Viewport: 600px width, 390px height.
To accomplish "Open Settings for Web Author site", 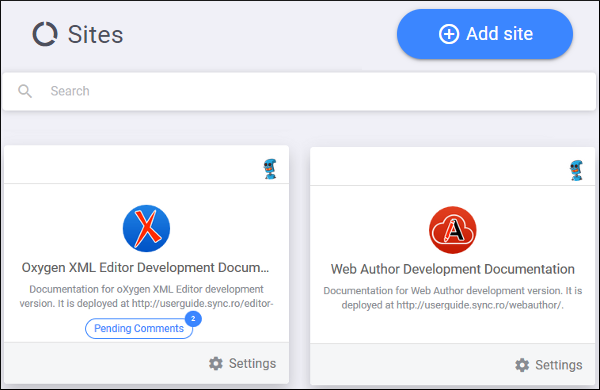I will tap(549, 365).
